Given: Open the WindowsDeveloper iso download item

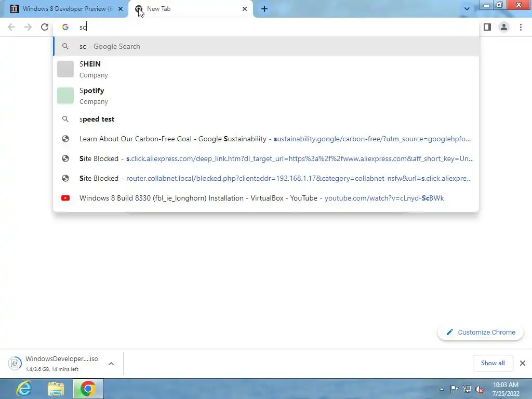Looking at the screenshot, I should (61, 363).
